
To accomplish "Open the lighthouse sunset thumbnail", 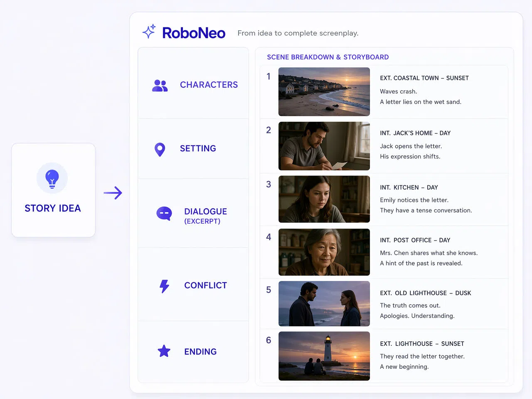I will [x=324, y=356].
